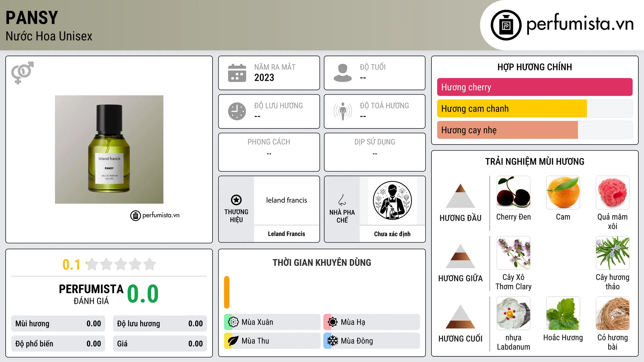Click the Perfumista Đánh giá label

pos(91,294)
